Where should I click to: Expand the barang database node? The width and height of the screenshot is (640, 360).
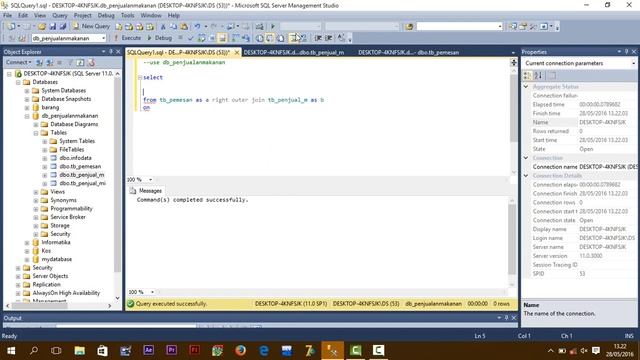(27, 108)
